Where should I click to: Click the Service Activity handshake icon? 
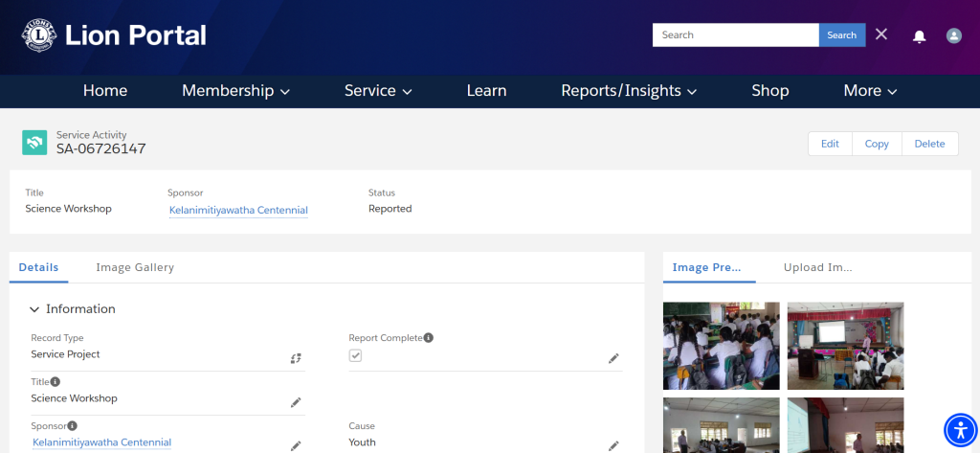click(34, 143)
